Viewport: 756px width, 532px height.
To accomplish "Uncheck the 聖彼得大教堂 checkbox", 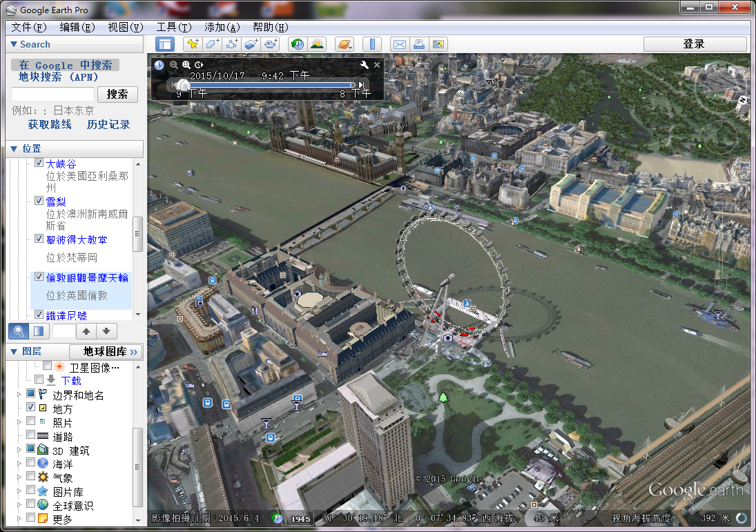I will point(39,239).
